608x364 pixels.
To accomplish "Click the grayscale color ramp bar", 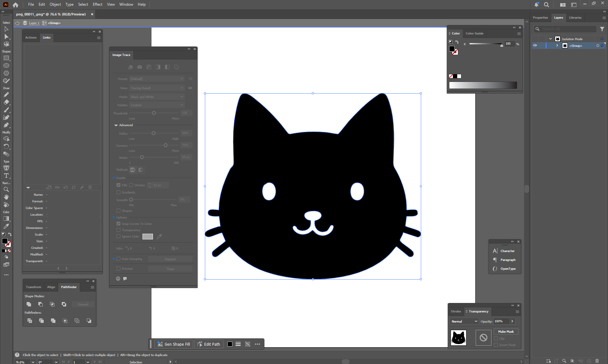I will pos(483,85).
